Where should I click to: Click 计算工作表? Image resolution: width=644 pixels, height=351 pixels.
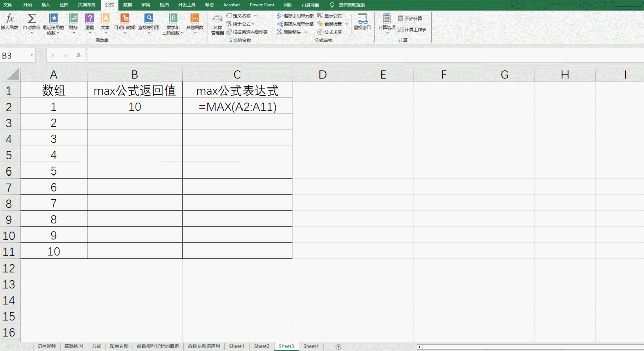click(412, 30)
